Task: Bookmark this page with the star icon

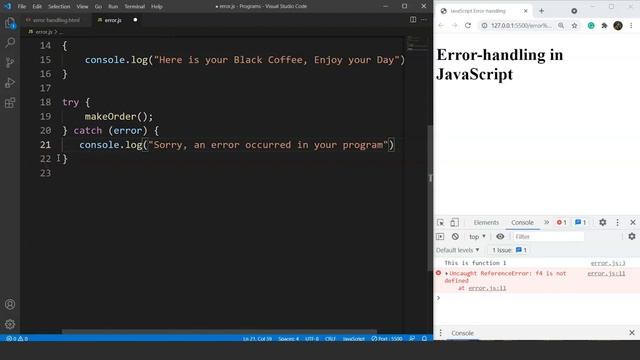Action: pyautogui.click(x=574, y=25)
